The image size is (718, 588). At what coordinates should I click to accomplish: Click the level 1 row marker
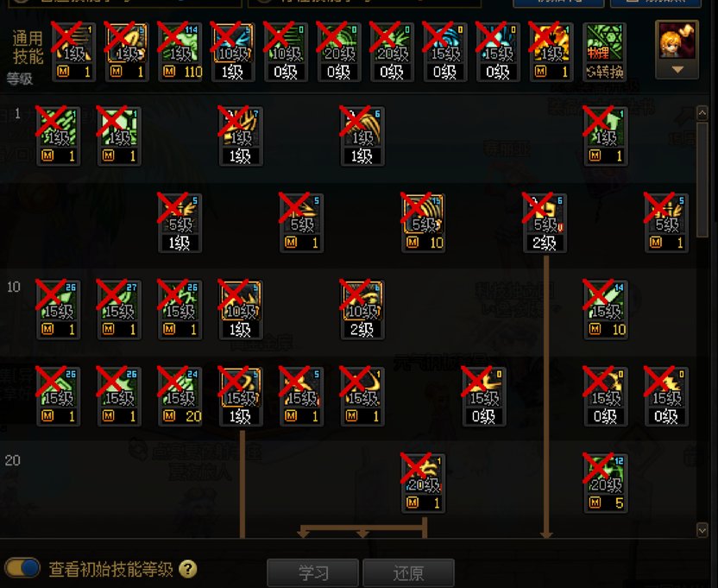click(x=17, y=113)
